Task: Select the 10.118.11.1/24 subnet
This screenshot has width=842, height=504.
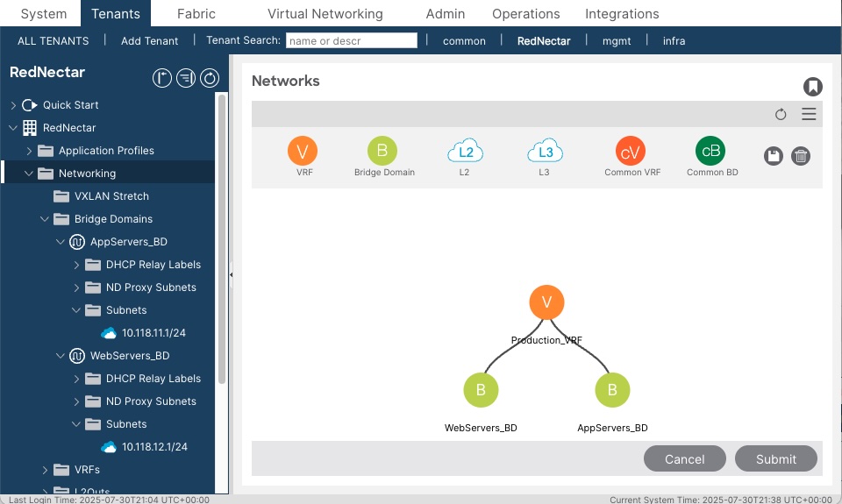Action: (153, 333)
